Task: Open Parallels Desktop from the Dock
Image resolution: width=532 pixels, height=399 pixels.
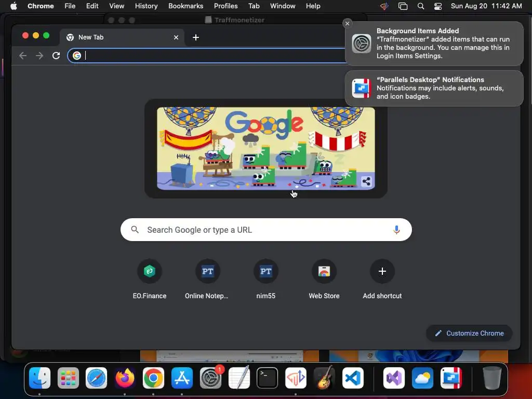Action: pos(451,378)
